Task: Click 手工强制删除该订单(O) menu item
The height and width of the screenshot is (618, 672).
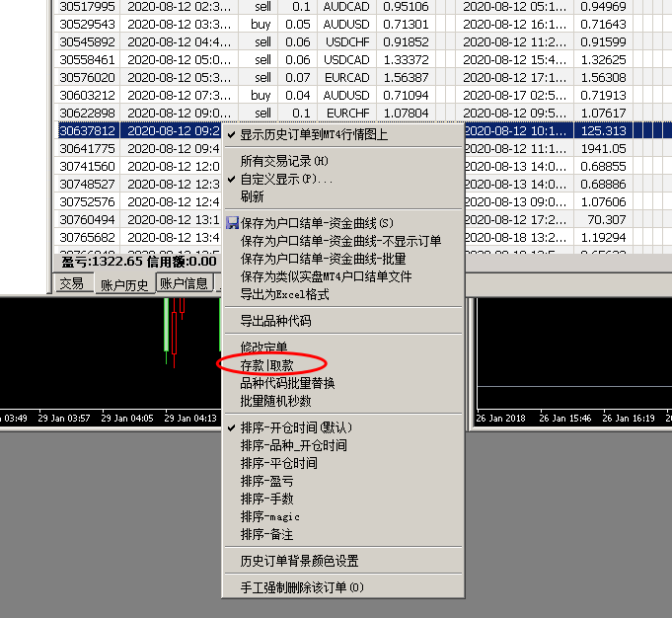Action: point(302,587)
